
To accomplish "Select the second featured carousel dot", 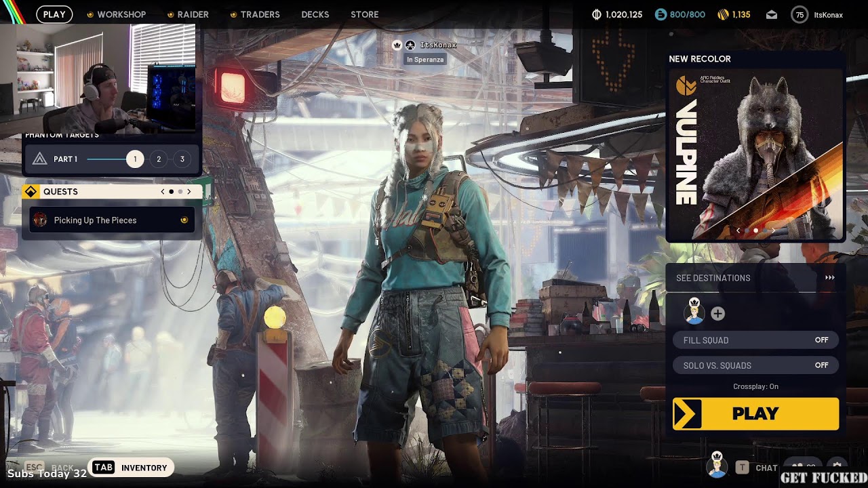I will [755, 230].
